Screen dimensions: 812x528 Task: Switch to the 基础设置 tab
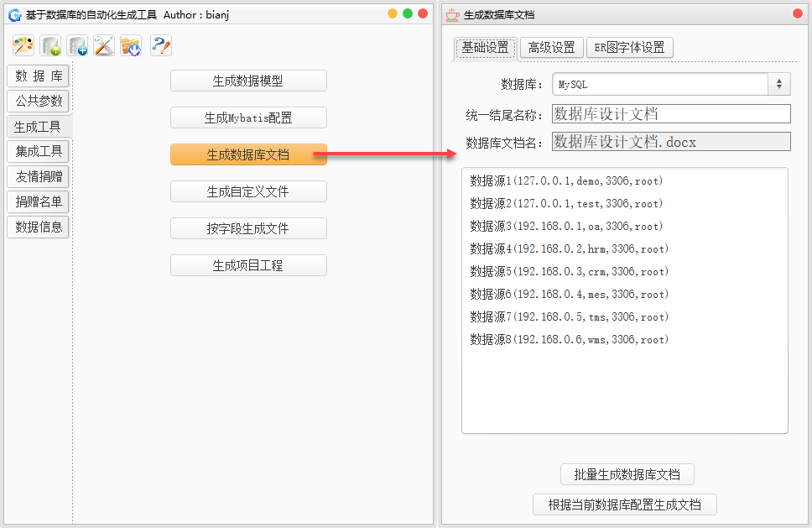point(486,48)
